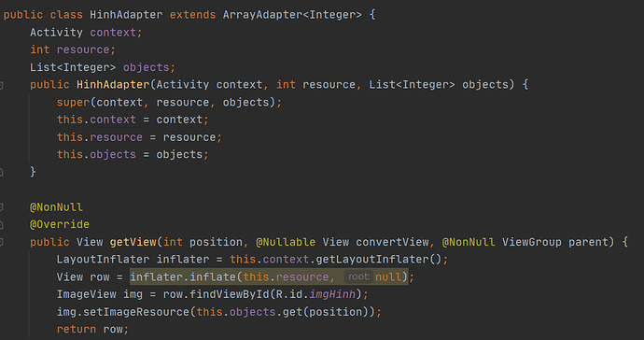Collapse the fold marker beside @NonNull annotation
644x340 pixels.
[1, 207]
